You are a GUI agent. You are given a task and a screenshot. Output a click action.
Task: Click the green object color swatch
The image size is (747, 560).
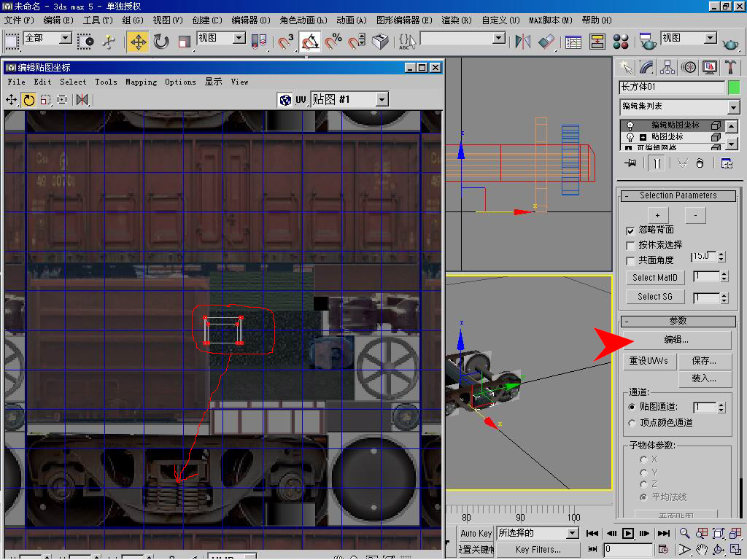(733, 87)
